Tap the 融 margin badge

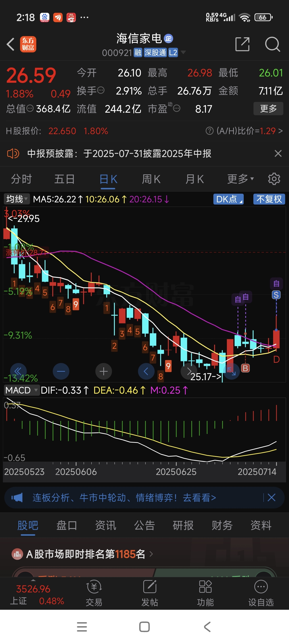click(x=138, y=53)
